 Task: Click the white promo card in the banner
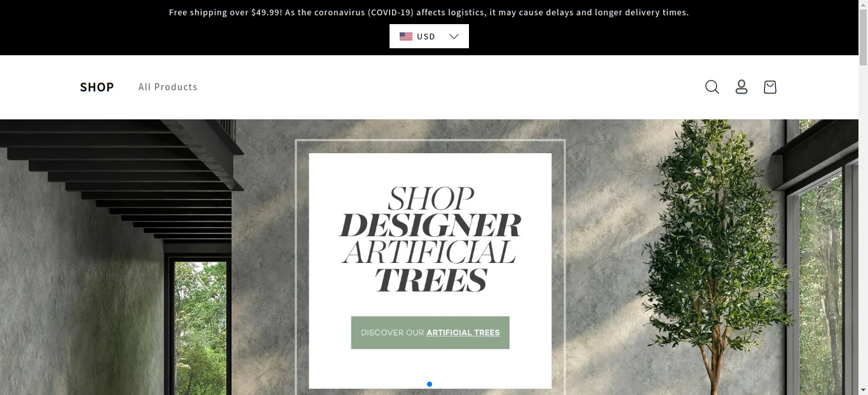[430, 271]
